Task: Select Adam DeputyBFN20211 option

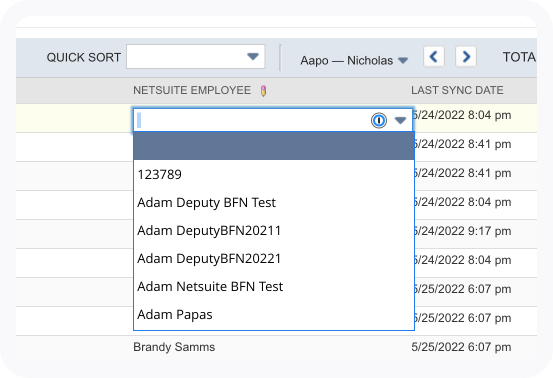Action: (274, 230)
